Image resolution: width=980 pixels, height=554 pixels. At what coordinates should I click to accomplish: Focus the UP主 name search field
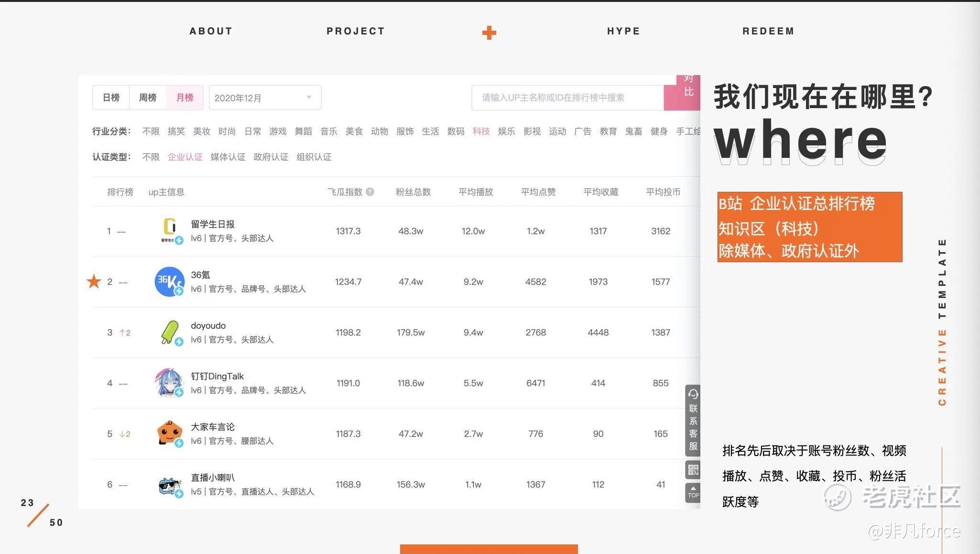coord(567,98)
